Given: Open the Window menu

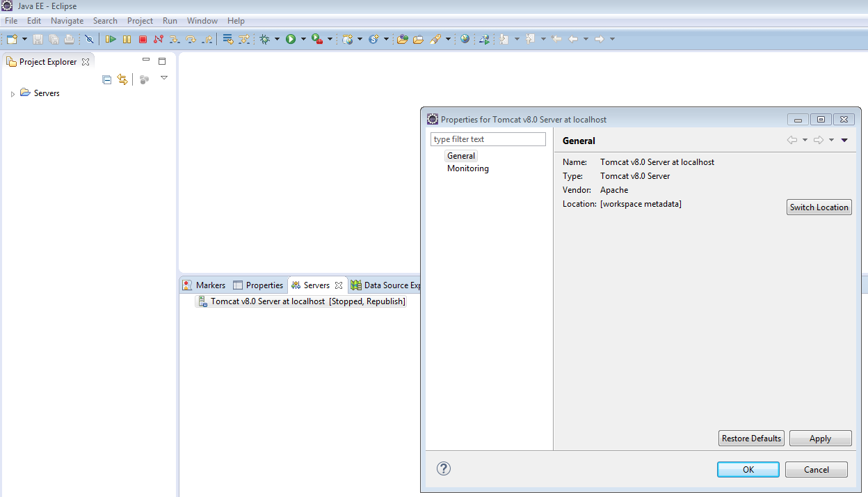Looking at the screenshot, I should [202, 21].
